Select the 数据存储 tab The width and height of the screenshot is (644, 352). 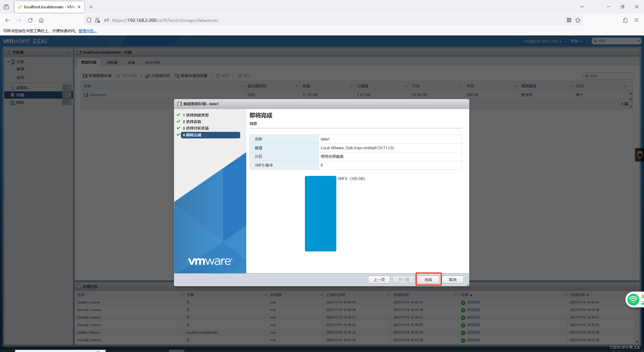(89, 62)
